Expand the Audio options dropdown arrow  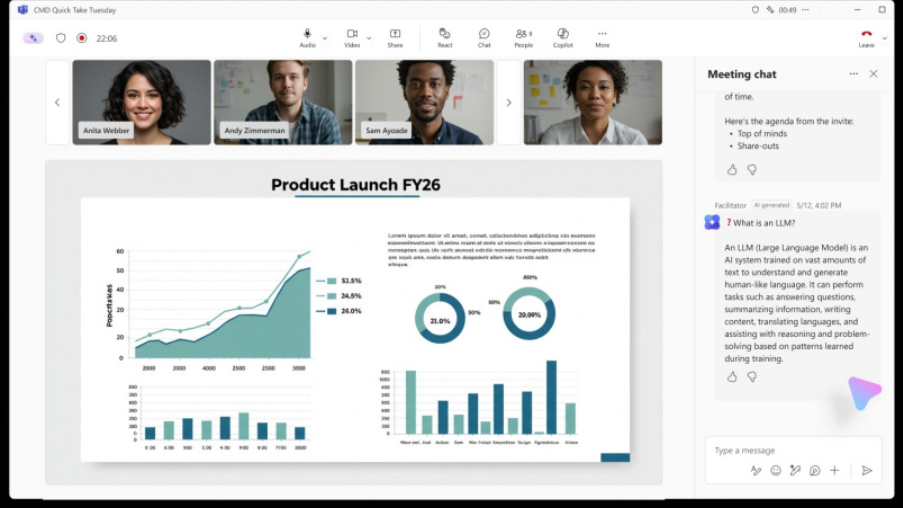(x=325, y=39)
